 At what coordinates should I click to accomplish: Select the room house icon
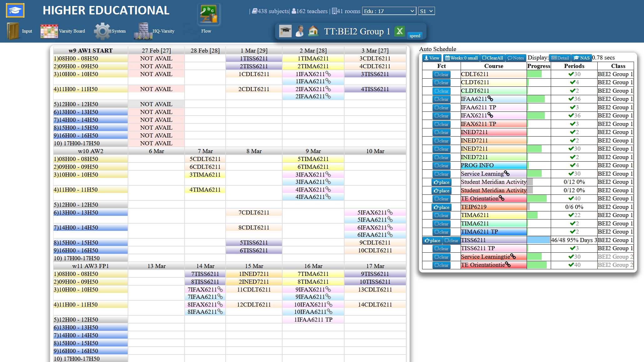[313, 31]
